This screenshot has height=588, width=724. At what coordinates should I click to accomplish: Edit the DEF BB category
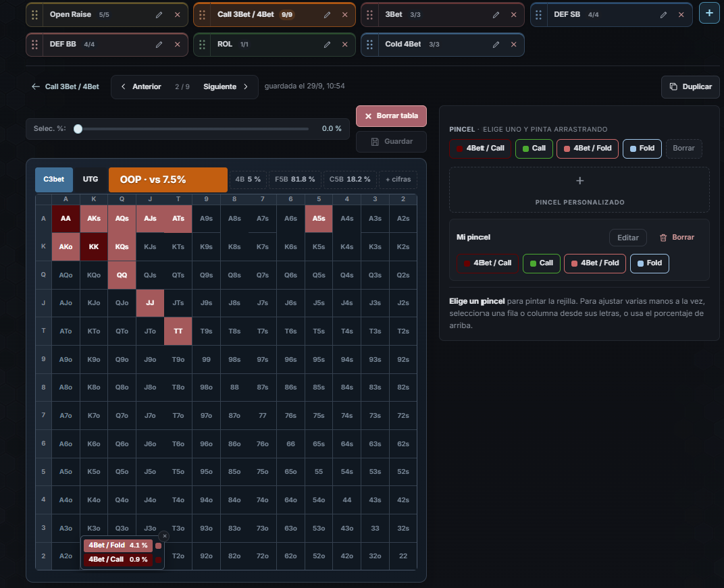159,45
